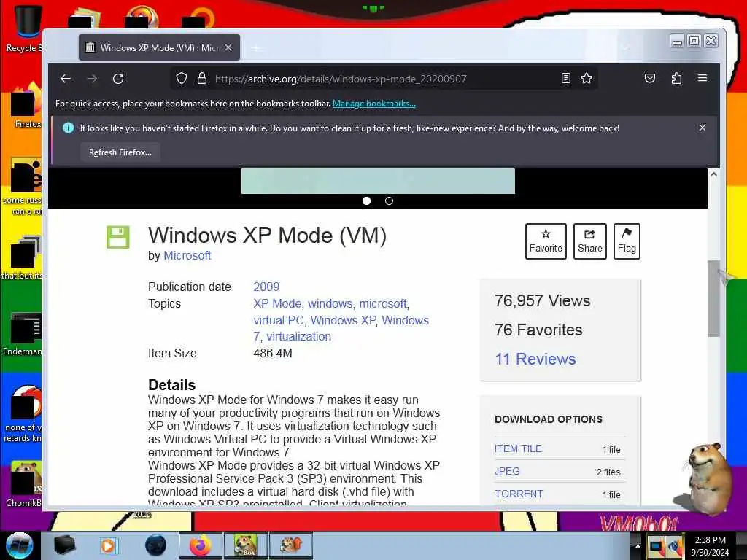
Task: Toggle reader view icon in address bar
Action: click(x=565, y=79)
